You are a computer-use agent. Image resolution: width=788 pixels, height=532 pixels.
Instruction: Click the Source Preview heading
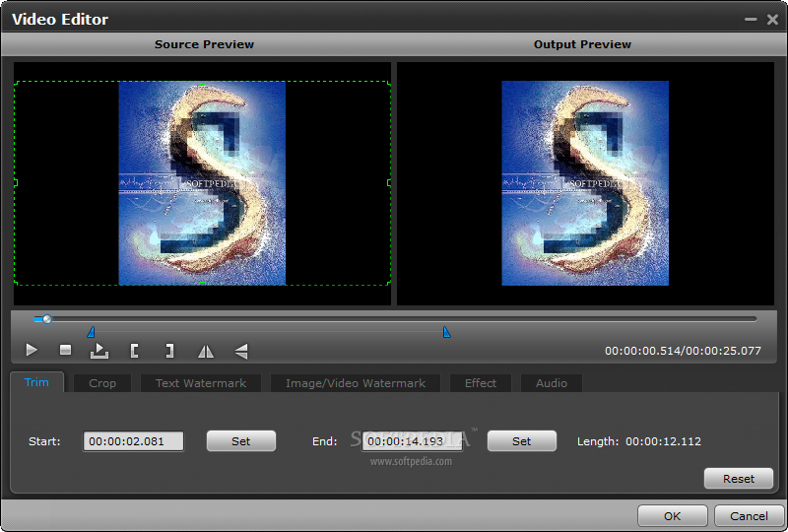pos(204,44)
